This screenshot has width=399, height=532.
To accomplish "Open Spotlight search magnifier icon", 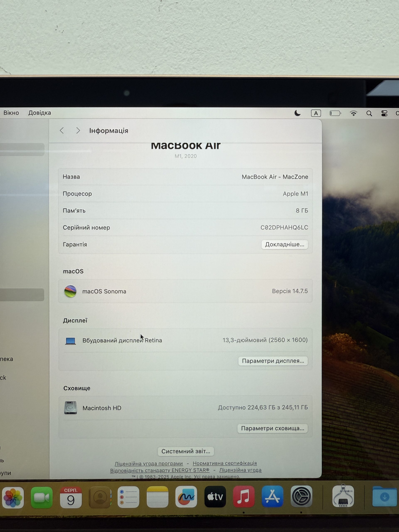I will [369, 113].
